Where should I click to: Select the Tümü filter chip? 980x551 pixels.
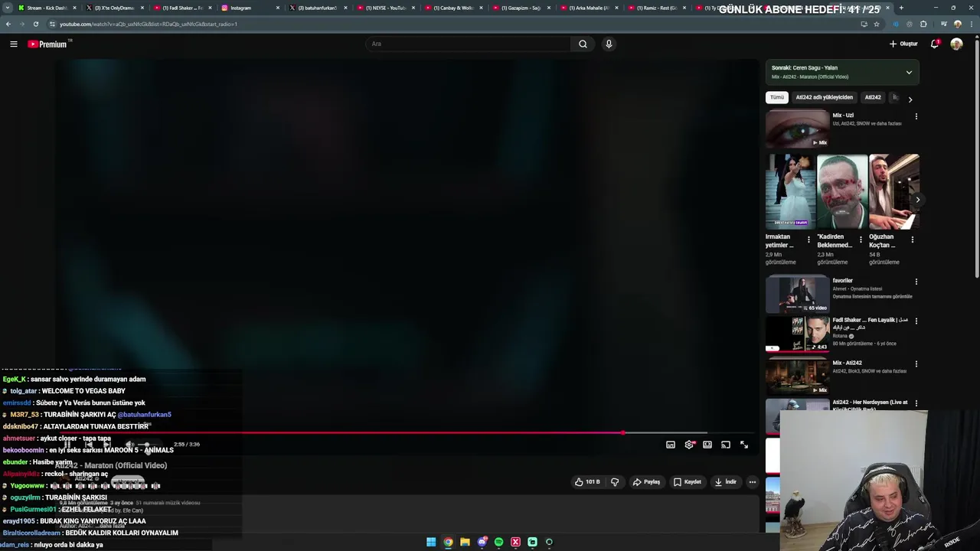coord(777,97)
